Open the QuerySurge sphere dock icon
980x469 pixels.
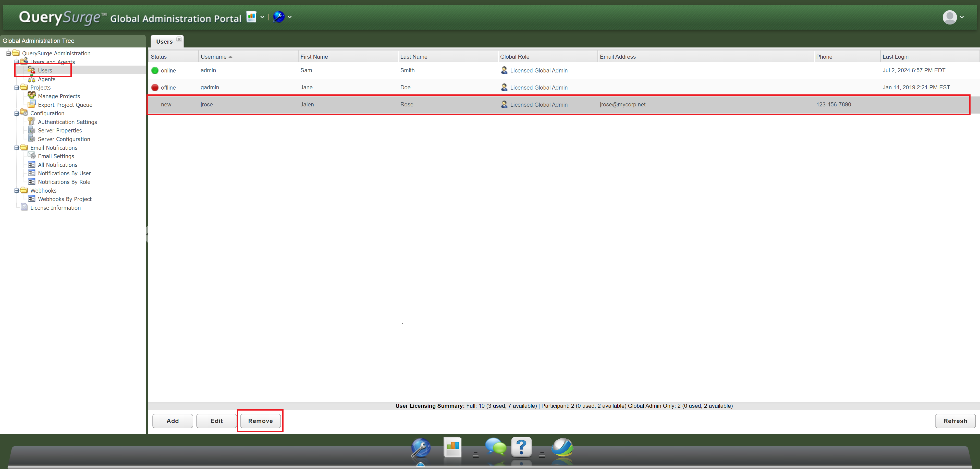562,447
